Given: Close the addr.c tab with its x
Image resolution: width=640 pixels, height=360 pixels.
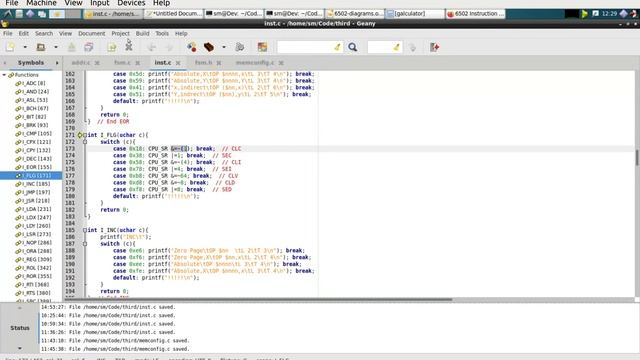Looking at the screenshot, I should [97, 63].
